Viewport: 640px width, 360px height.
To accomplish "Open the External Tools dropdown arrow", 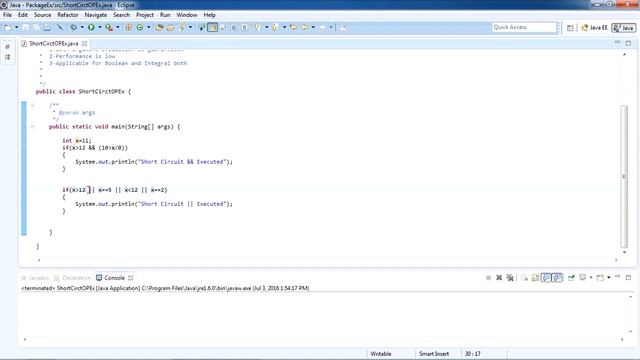I will 118,27.
